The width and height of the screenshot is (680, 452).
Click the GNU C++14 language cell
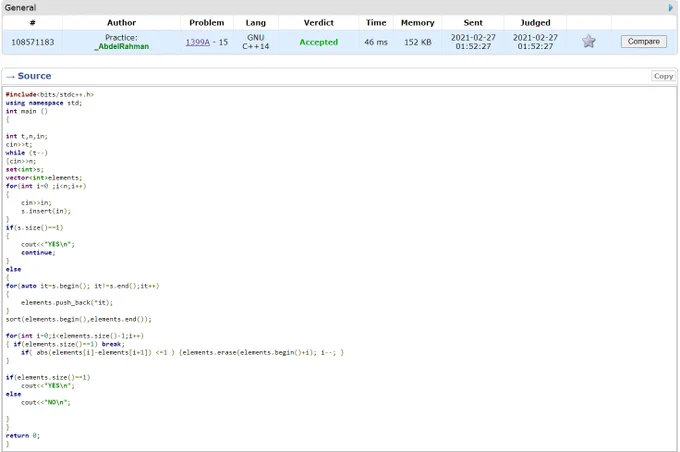(255, 42)
